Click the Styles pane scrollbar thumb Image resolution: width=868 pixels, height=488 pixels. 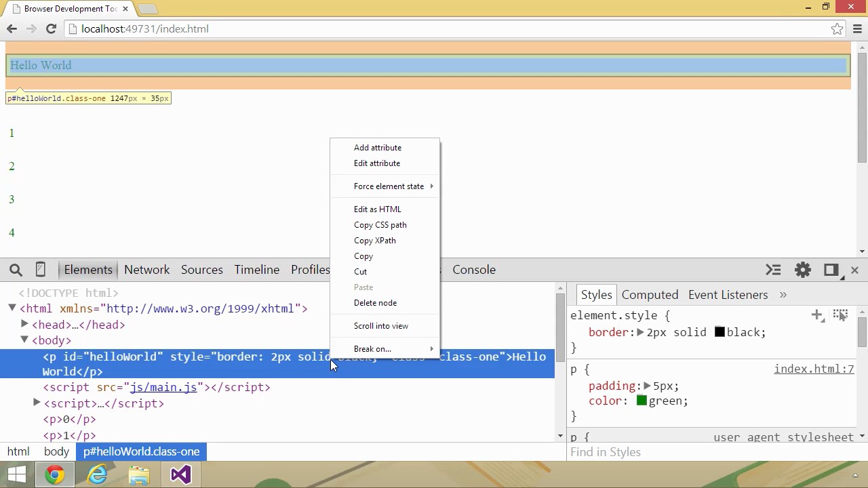(x=862, y=332)
